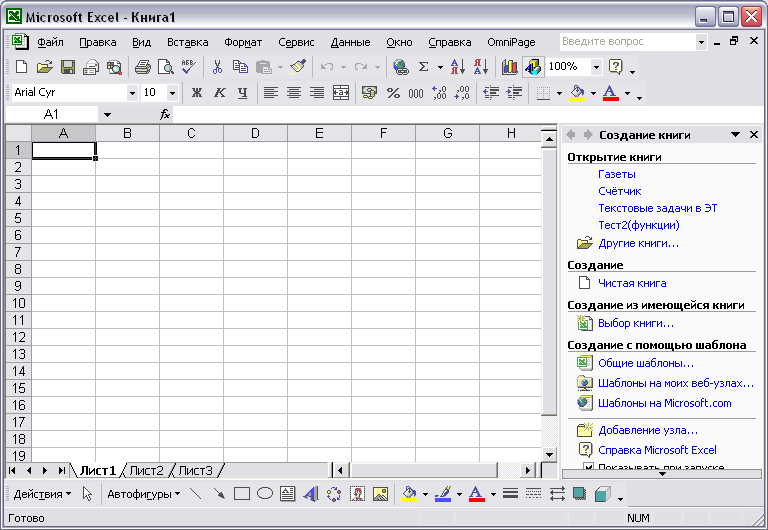Screen dimensions: 768x530
Task: Open Справка Microsoft Excel link
Action: [x=657, y=450]
